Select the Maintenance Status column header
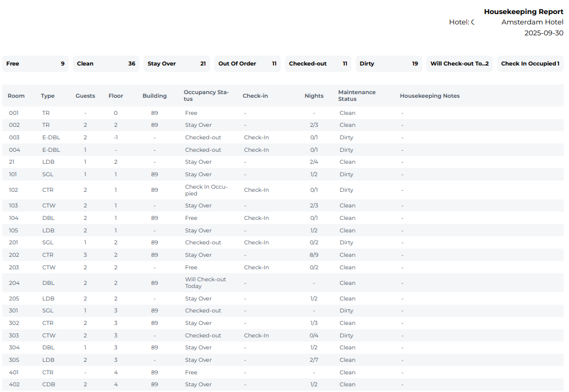 [357, 96]
